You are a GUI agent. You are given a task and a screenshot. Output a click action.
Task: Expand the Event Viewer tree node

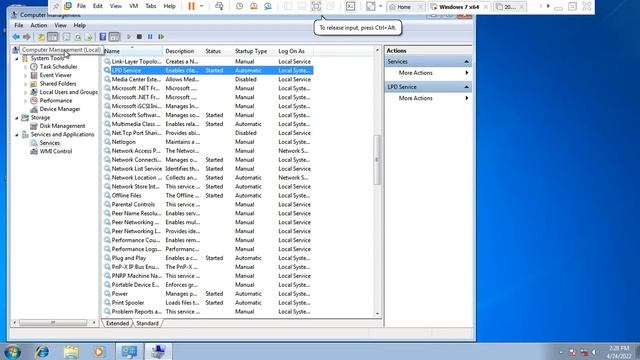click(25, 76)
